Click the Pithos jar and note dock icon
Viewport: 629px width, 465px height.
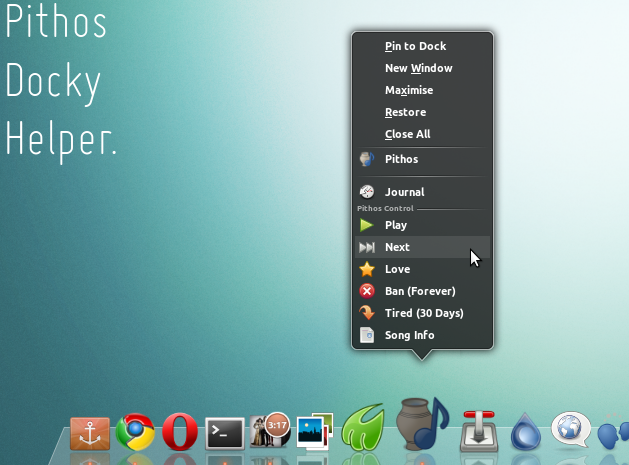[x=422, y=424]
